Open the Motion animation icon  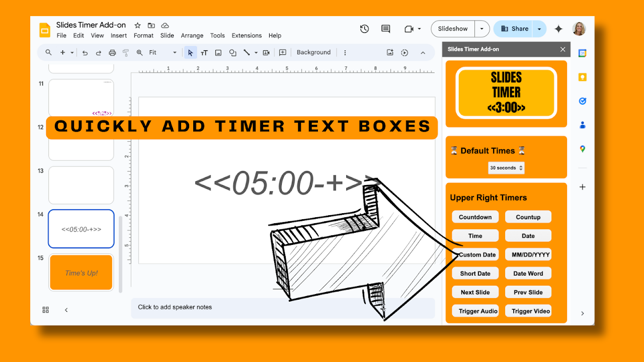(405, 52)
